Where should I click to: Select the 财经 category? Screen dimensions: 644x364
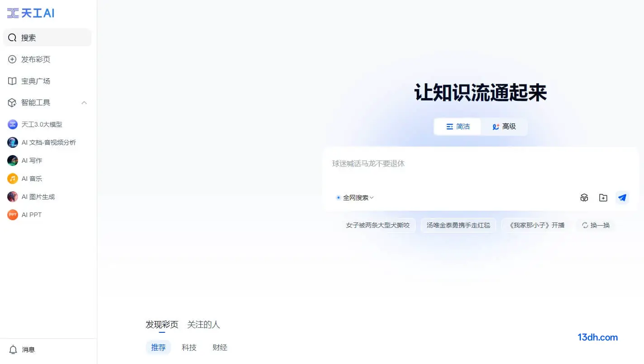[x=220, y=348]
